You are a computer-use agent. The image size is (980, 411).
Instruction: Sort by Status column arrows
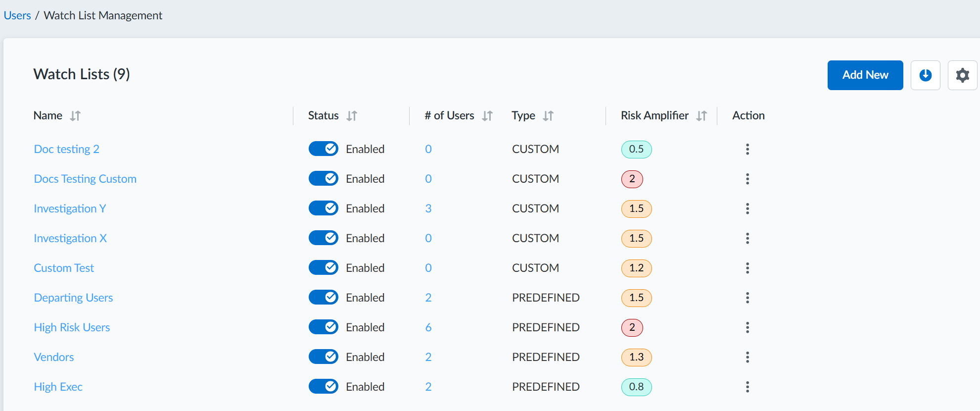coord(352,116)
